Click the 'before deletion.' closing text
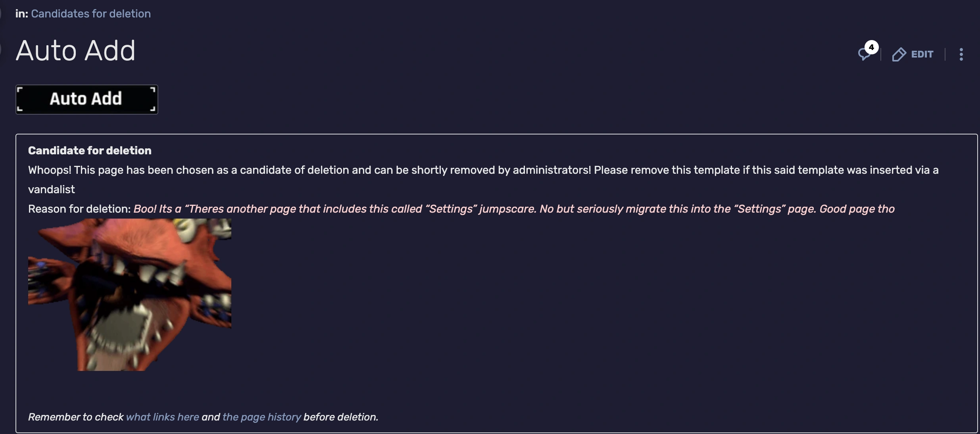This screenshot has width=980, height=434. [340, 417]
